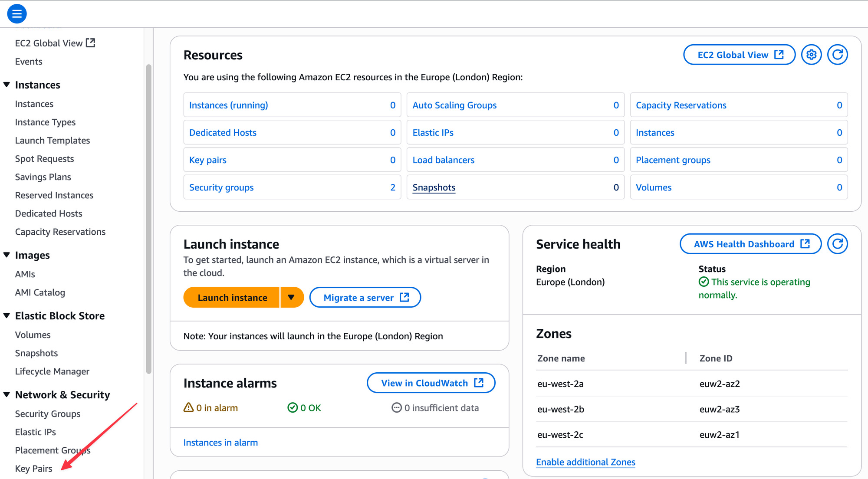Select Launch Templates in sidebar
Image resolution: width=868 pixels, height=479 pixels.
53,141
